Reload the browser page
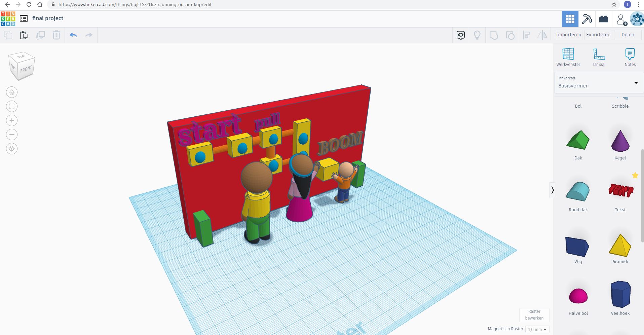Screen dimensions: 644x335 (x=29, y=4)
